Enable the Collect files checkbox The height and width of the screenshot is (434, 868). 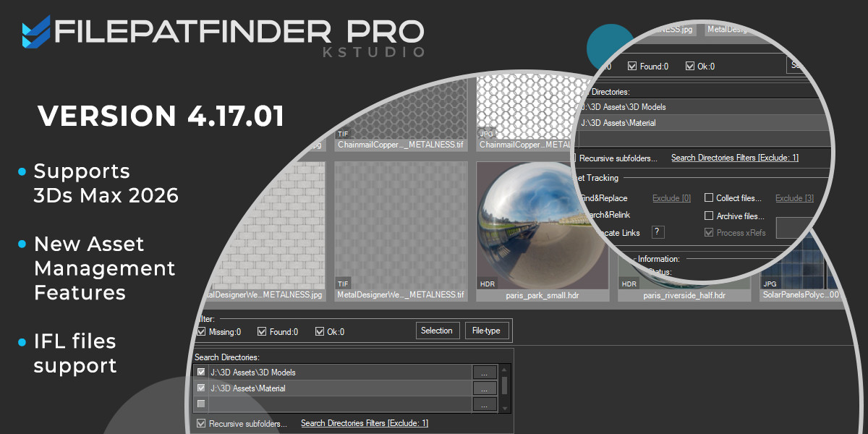click(710, 197)
